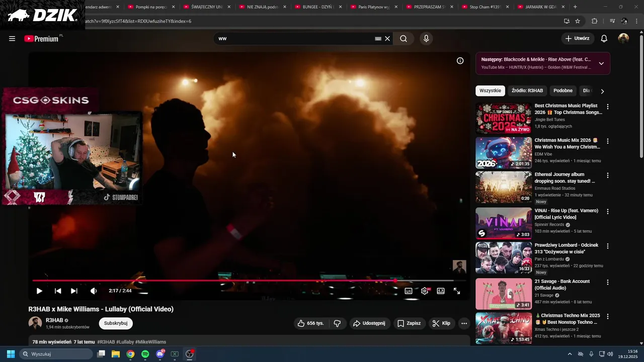Open the Windows Start menu

[11, 354]
